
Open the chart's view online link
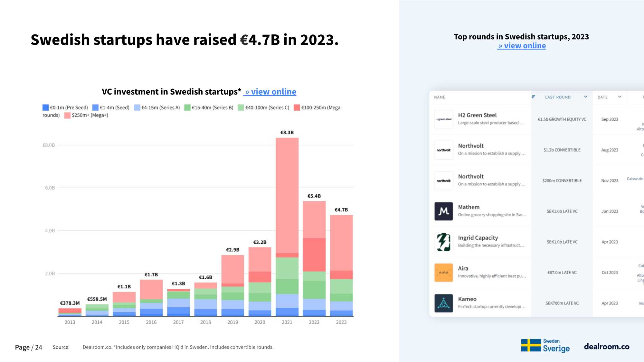point(270,92)
